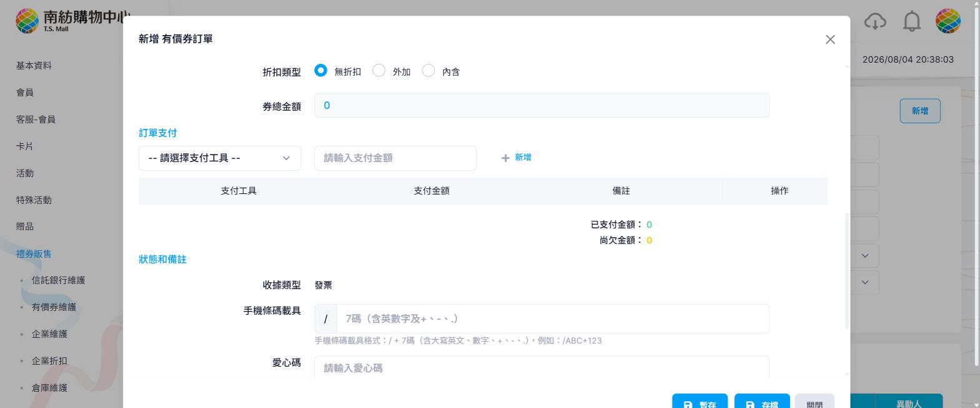Click the 備註 column header
980x408 pixels.
[x=621, y=191]
